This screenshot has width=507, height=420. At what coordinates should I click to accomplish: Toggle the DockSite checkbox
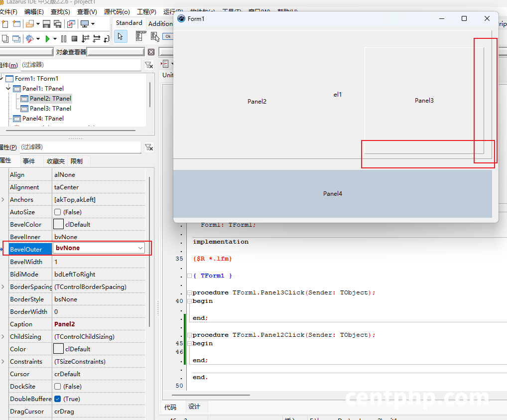58,386
